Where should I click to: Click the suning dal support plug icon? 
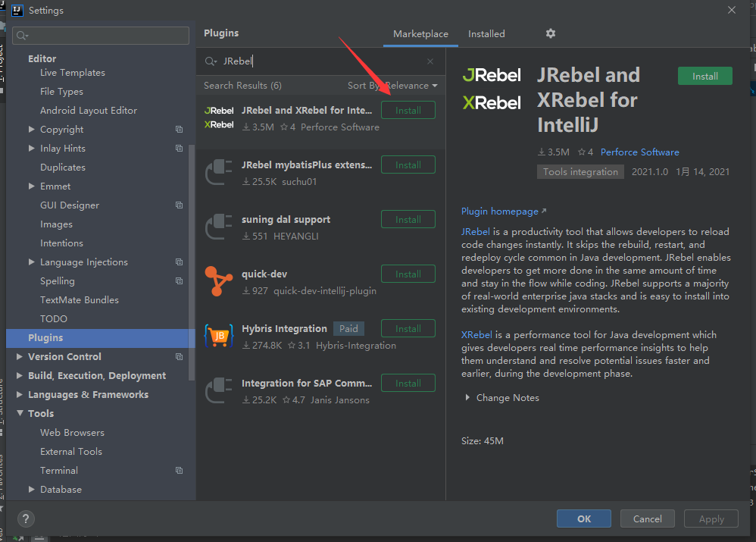pos(219,227)
